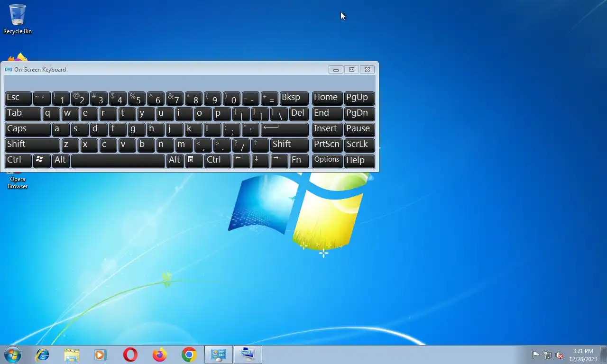Click the letter p key
This screenshot has height=364, width=607.
(222, 114)
